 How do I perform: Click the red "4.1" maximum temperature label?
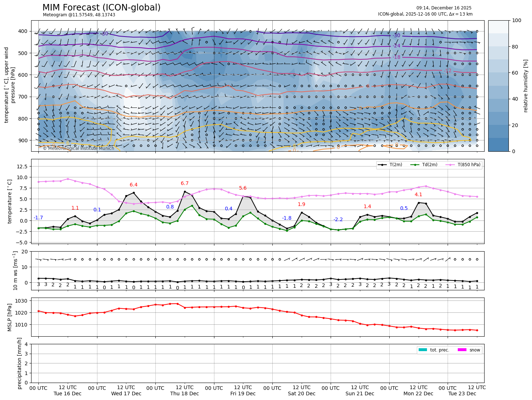[x=418, y=195]
